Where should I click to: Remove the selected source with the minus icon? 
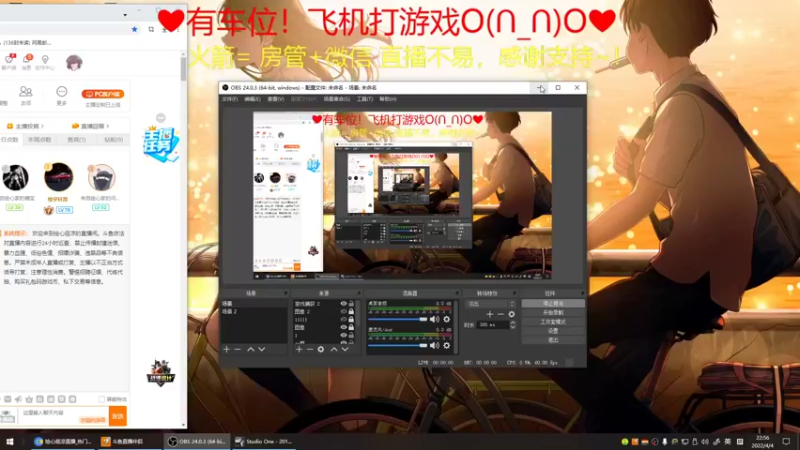[x=310, y=349]
